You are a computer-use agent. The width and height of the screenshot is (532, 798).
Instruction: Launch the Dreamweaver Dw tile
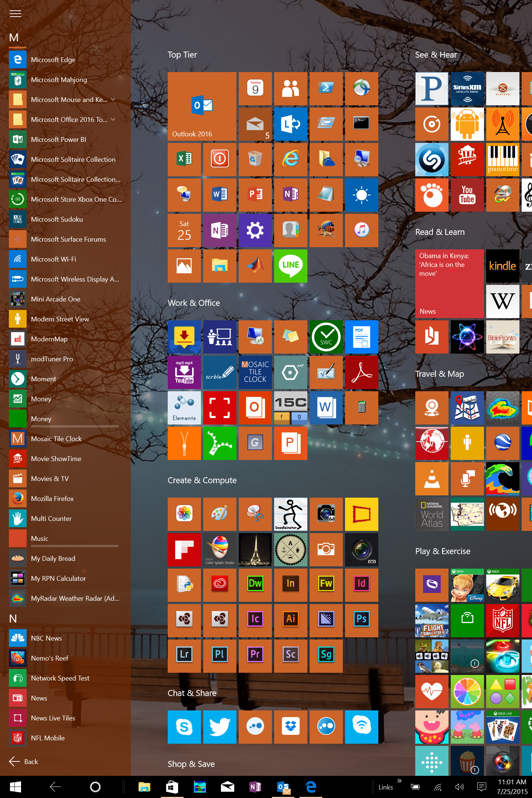pos(255,585)
